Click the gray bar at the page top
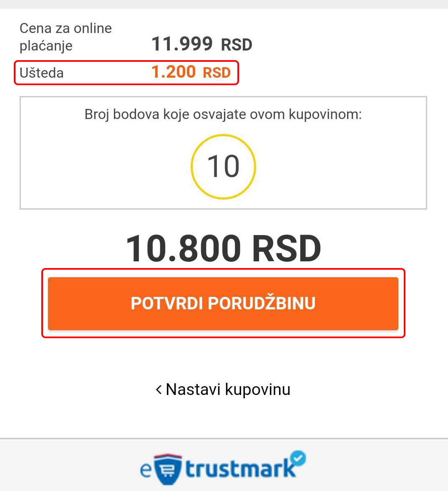Viewport: 448px width, 491px height. click(x=224, y=4)
